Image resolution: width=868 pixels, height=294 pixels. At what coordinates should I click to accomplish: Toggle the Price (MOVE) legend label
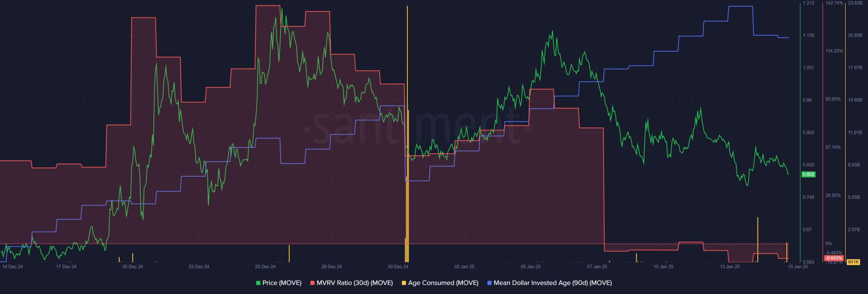[x=282, y=283]
